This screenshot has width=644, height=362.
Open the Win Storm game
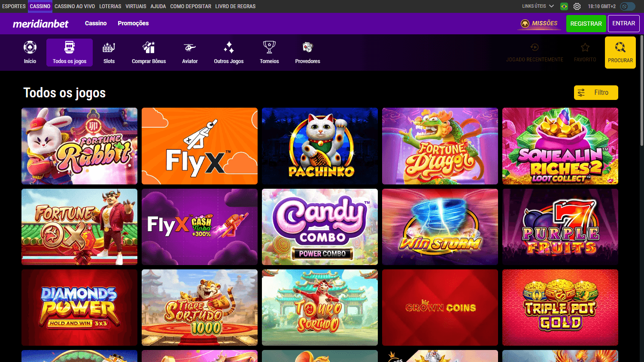[x=440, y=227]
